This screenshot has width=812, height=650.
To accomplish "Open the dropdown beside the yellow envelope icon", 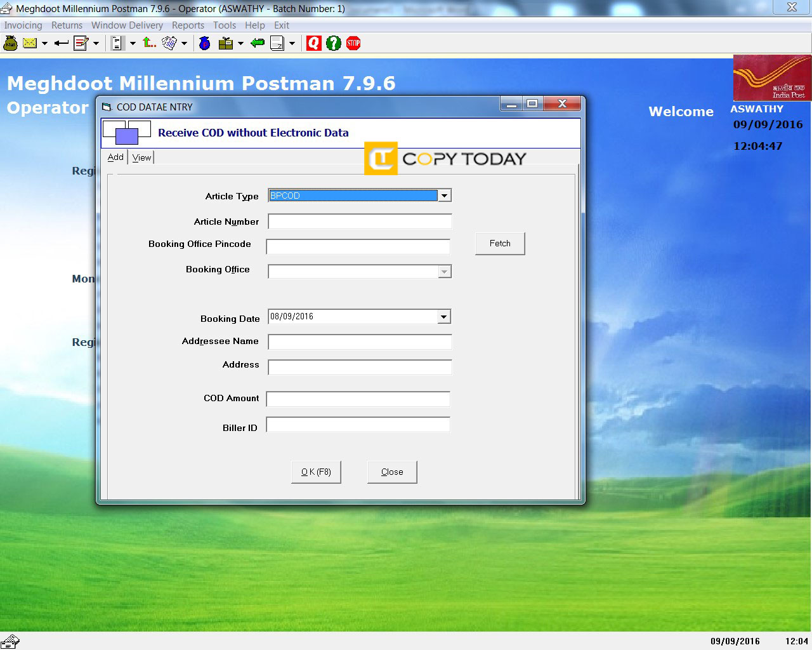I will pos(44,43).
